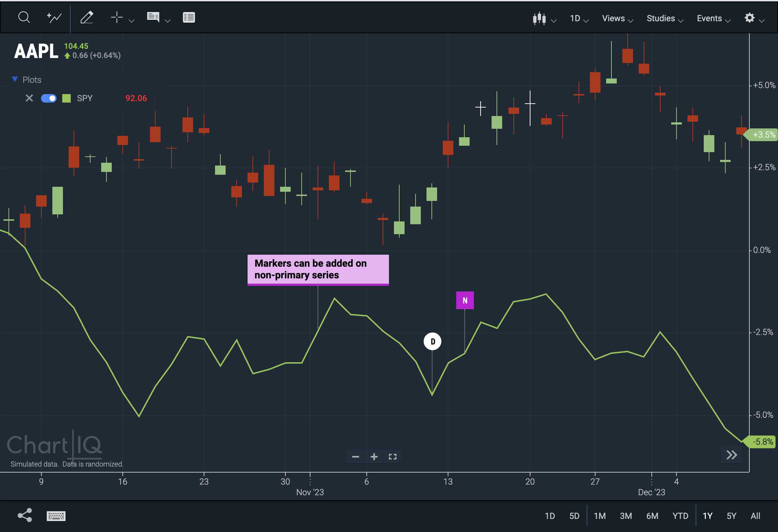This screenshot has height=532, width=778.
Task: Click the SPY series label
Action: pos(85,98)
